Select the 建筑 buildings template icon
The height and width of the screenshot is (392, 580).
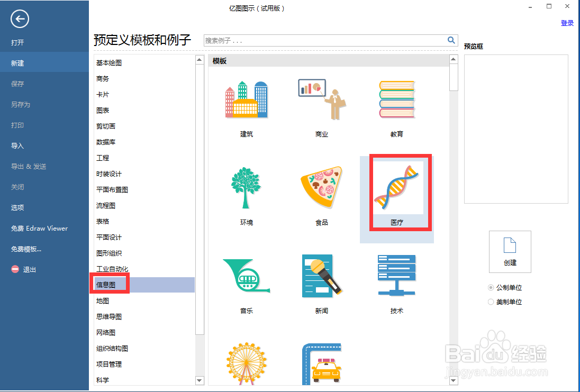coord(247,99)
